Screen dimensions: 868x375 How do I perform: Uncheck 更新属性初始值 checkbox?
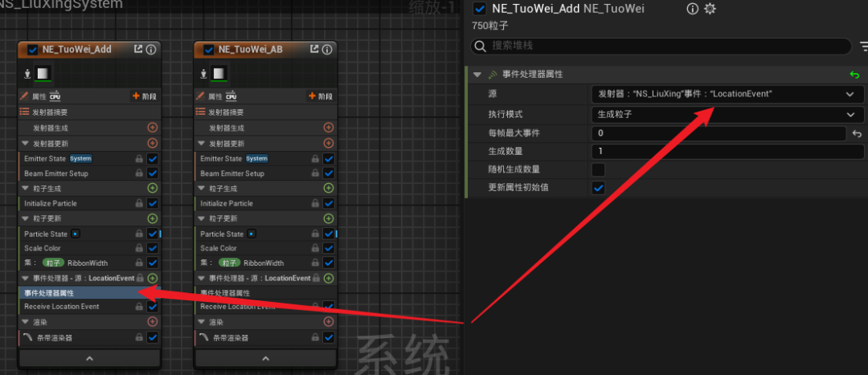[x=599, y=188]
